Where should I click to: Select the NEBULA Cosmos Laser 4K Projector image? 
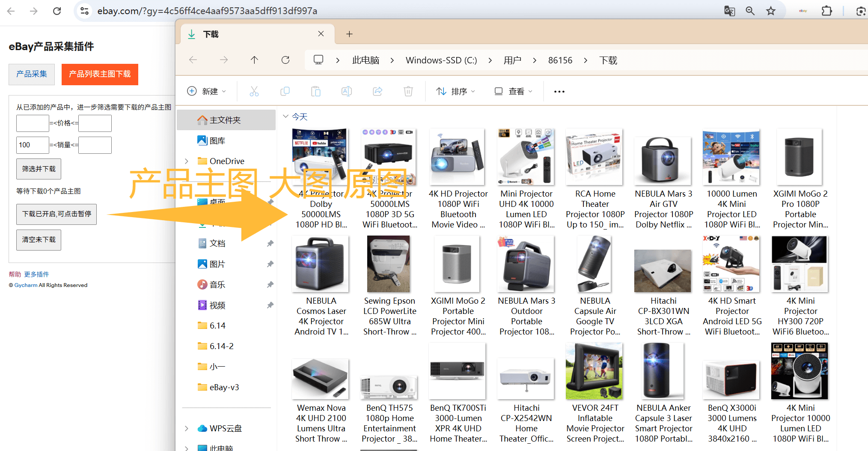point(320,264)
